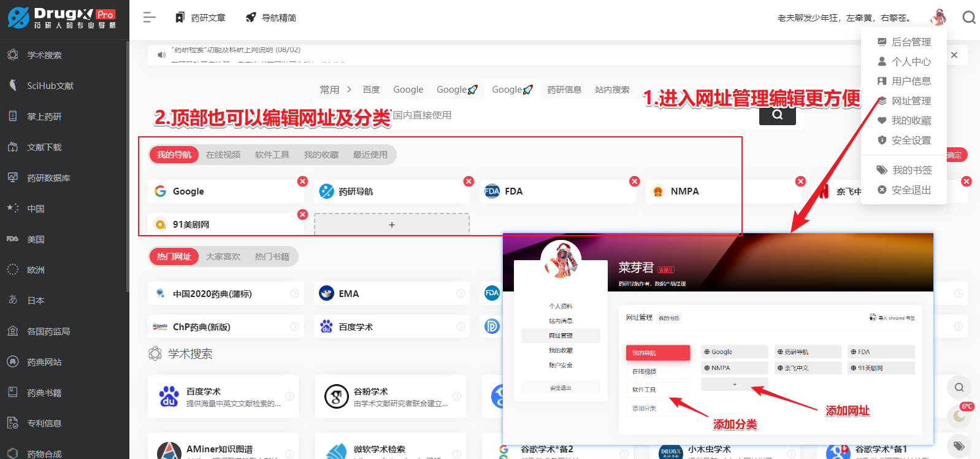The width and height of the screenshot is (980, 459).
Task: Open the Google site card
Action: (226, 191)
